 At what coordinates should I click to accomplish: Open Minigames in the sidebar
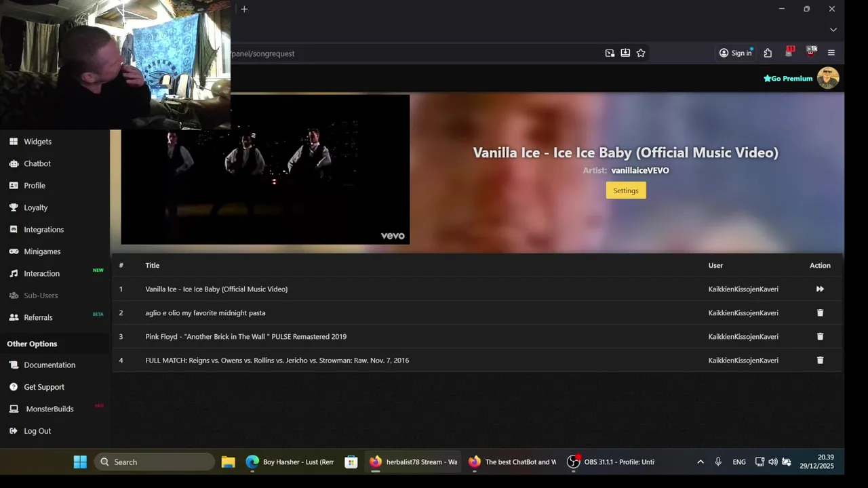click(x=42, y=251)
